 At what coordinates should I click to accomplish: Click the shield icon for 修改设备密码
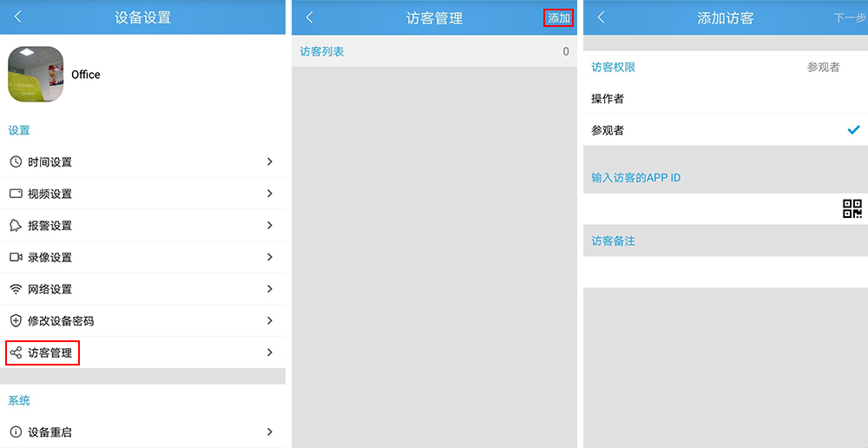tap(16, 320)
